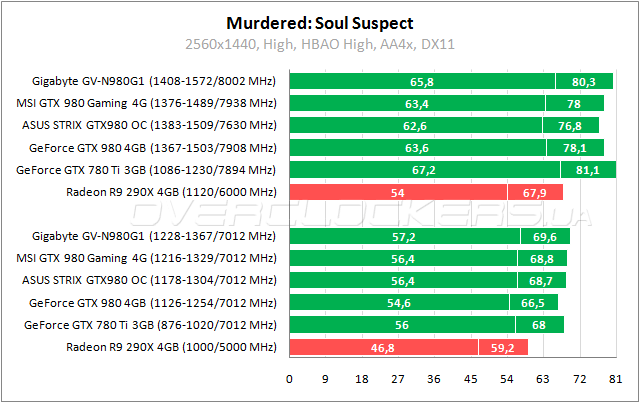Click the 69,6 bar value
Screen dimensions: 640x403
pos(545,237)
